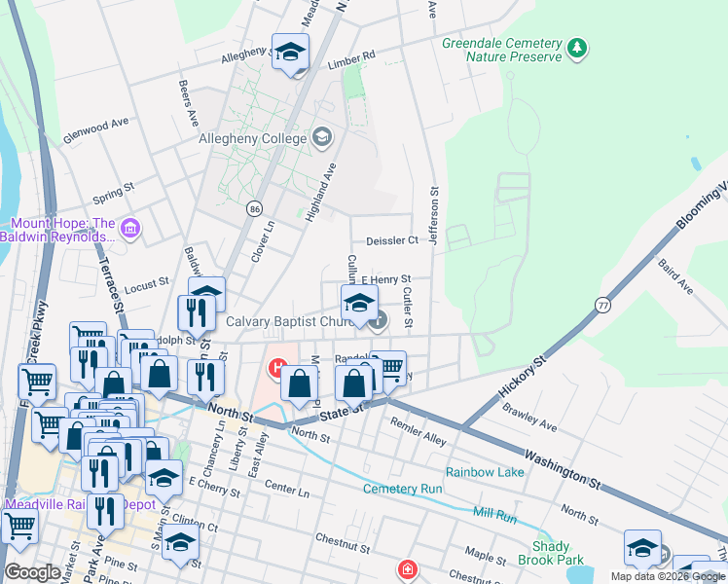Click the shopping bag marker near Terrace St end

159,376
